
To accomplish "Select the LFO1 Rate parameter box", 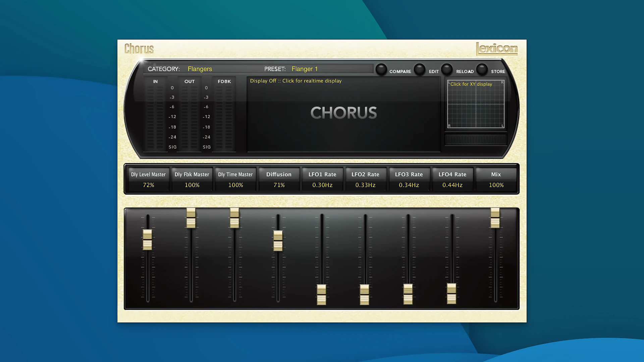I will [x=322, y=179].
